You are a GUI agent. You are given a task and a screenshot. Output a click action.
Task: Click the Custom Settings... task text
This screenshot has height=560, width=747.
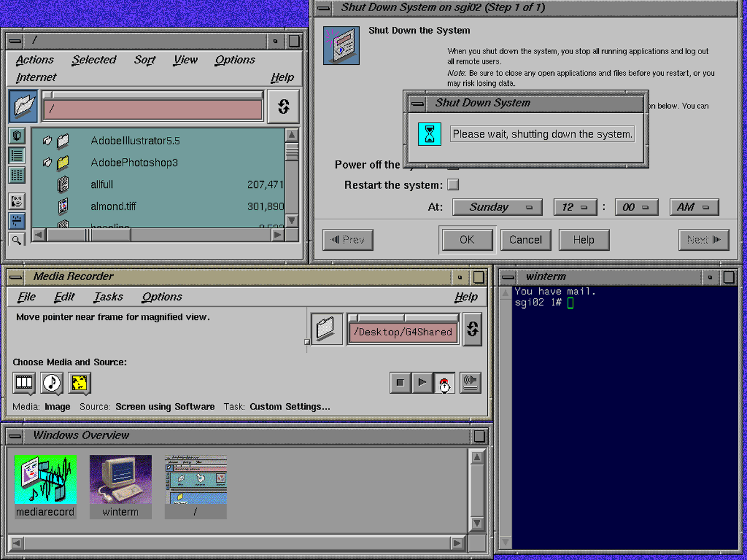pyautogui.click(x=290, y=407)
